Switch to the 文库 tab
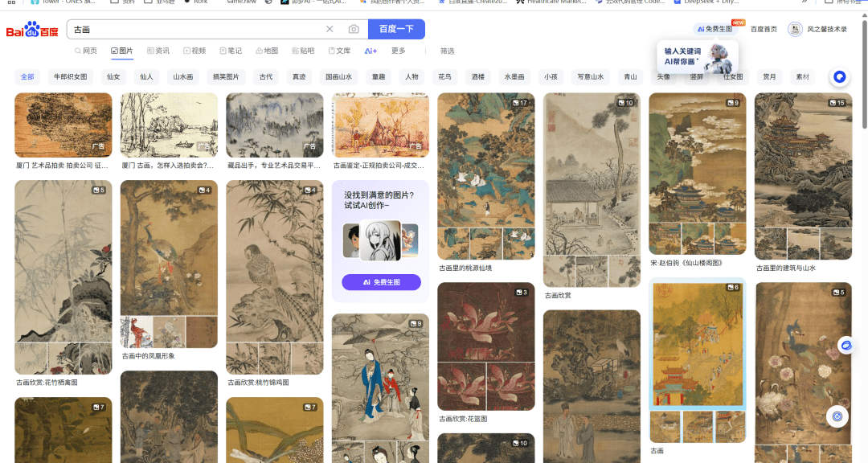868x463 pixels. point(339,51)
